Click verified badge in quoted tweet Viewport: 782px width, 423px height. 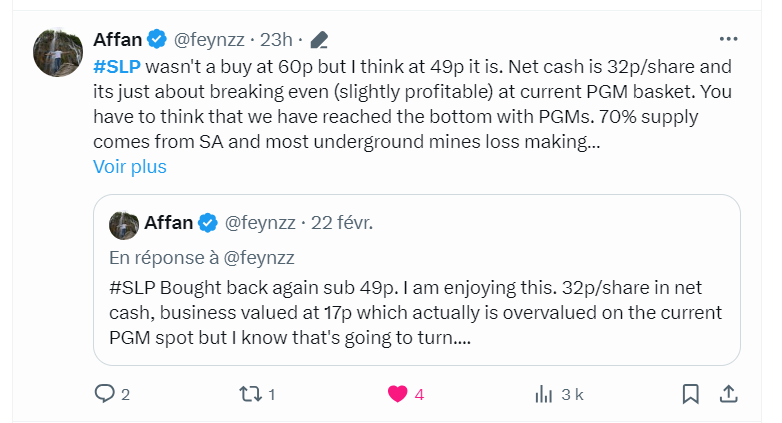pyautogui.click(x=208, y=222)
